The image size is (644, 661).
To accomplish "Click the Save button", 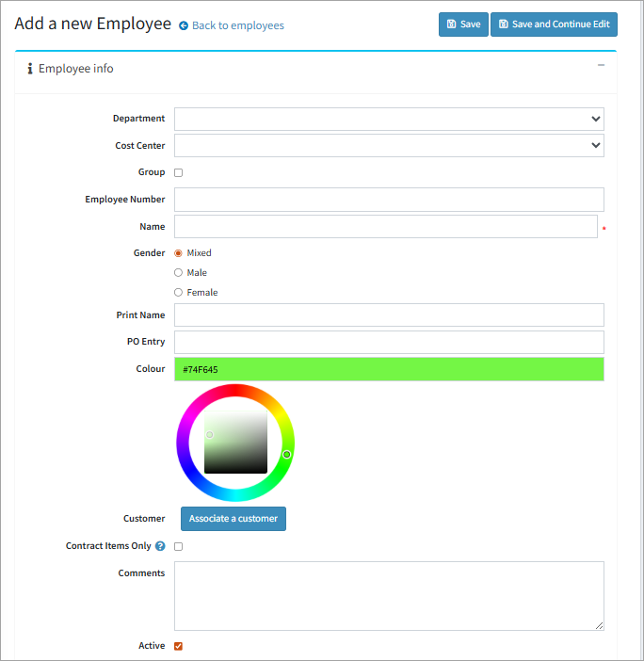I will [x=463, y=24].
